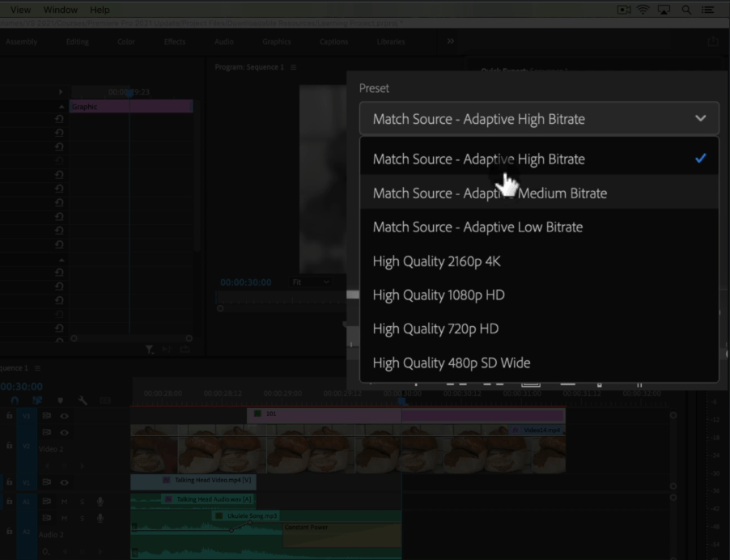The image size is (730, 560).
Task: Click the screen recording camera menu bar icon
Action: (624, 10)
